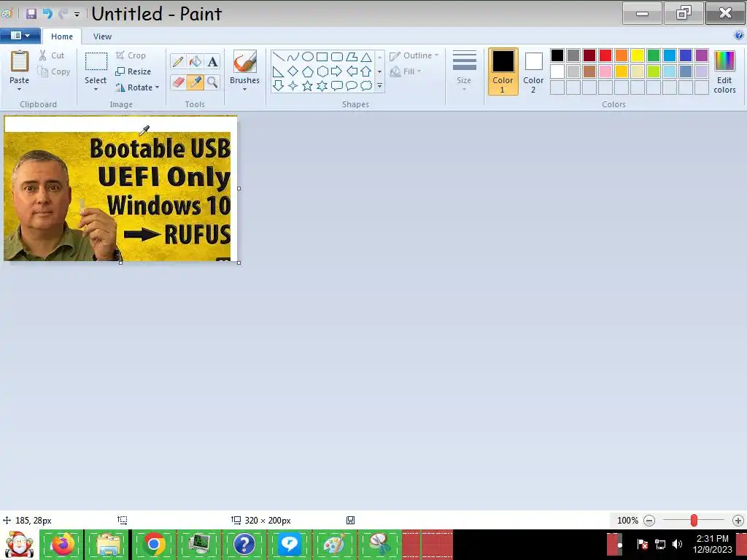The image size is (747, 560).
Task: Select the Fill with color bucket tool
Action: pos(196,61)
